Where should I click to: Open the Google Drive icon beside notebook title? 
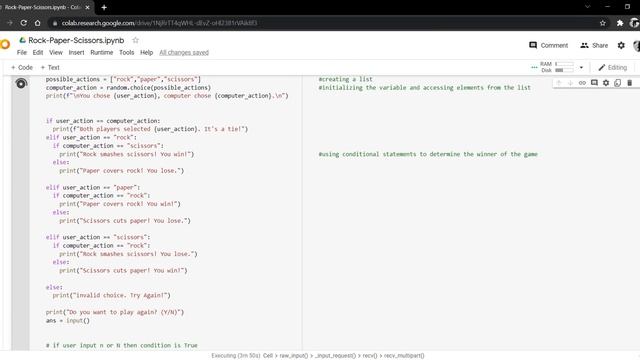[22, 40]
